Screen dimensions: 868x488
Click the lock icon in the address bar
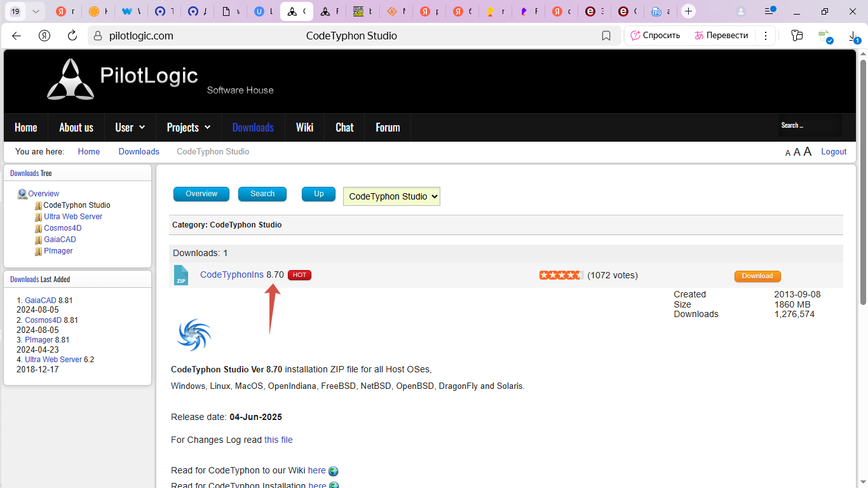(98, 36)
